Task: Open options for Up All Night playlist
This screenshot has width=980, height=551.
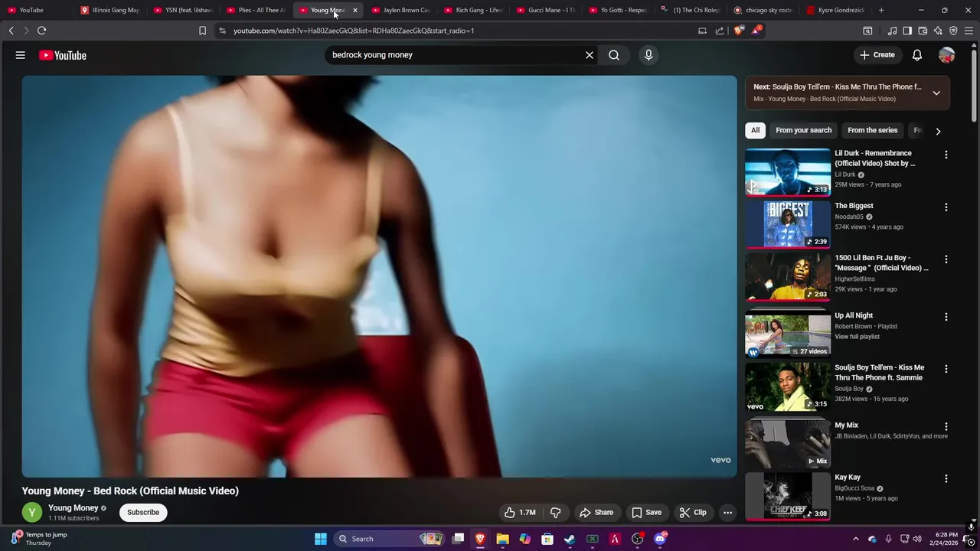Action: tap(946, 317)
